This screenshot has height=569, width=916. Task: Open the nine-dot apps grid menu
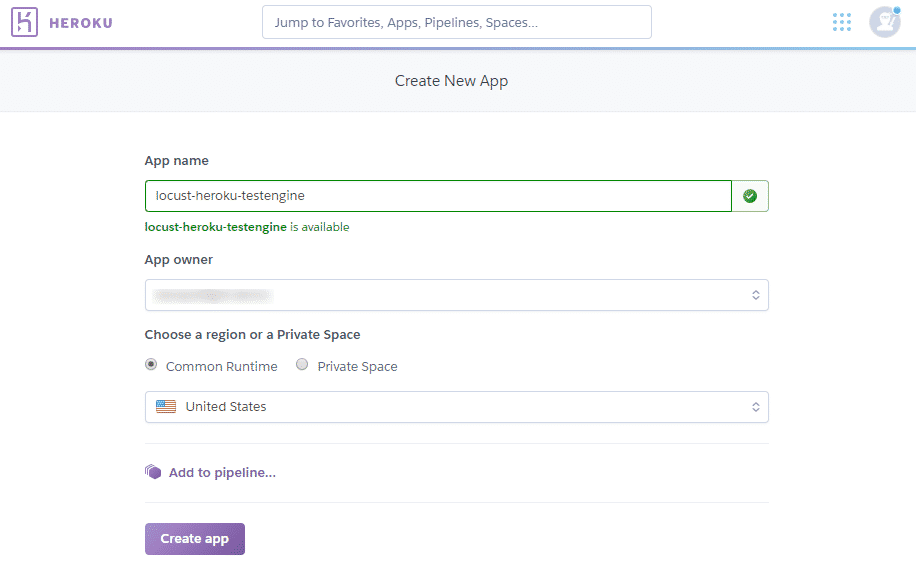(842, 22)
